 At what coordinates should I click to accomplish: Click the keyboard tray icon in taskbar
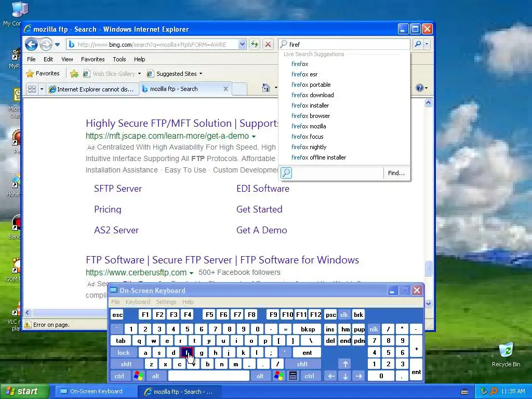464,392
